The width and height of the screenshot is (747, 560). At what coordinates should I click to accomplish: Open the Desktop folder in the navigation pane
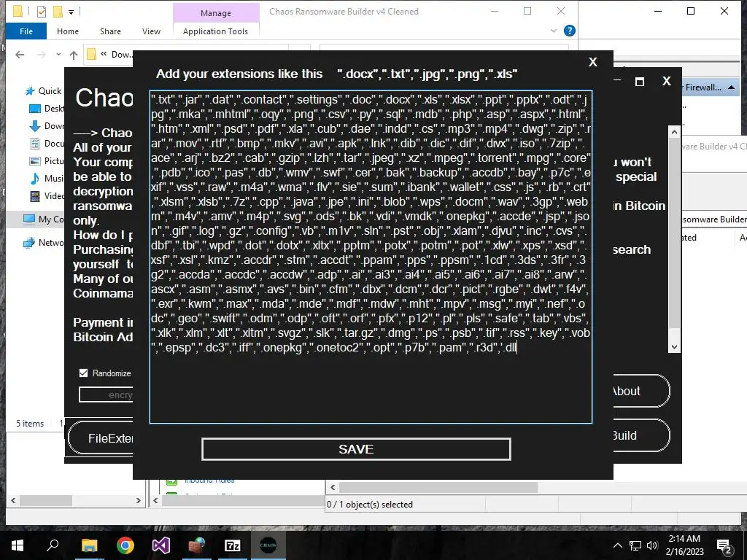click(47, 109)
